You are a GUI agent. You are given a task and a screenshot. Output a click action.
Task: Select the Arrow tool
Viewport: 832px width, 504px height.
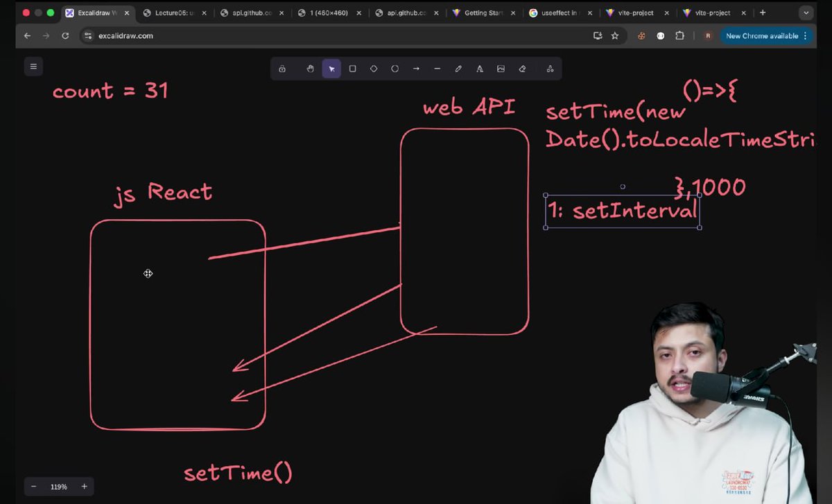pos(416,69)
